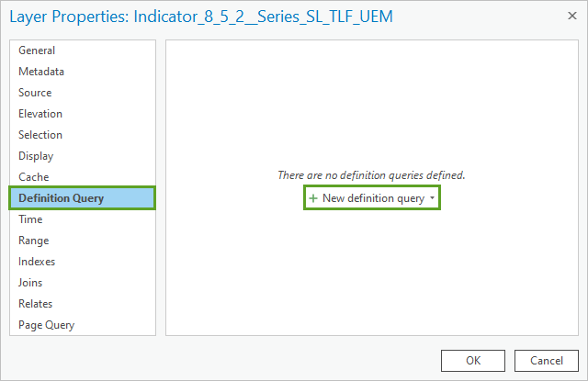Image resolution: width=588 pixels, height=381 pixels.
Task: Switch to the Joins tab
Action: click(x=30, y=283)
